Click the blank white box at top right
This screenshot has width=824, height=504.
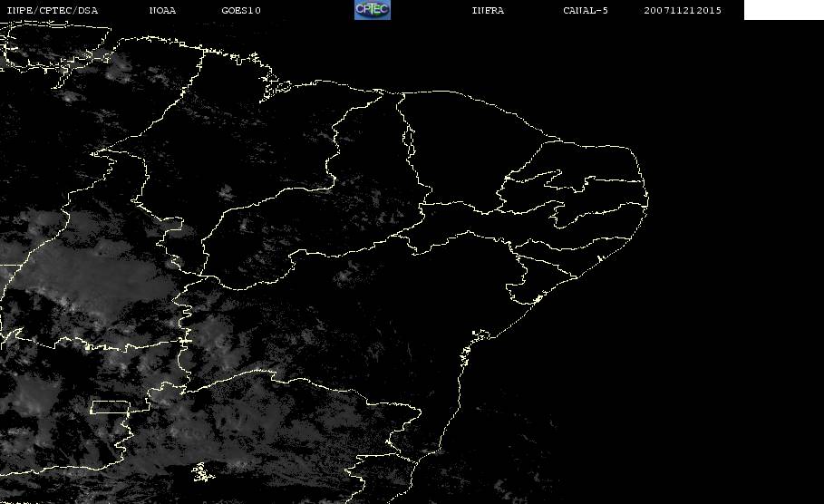coord(783,10)
